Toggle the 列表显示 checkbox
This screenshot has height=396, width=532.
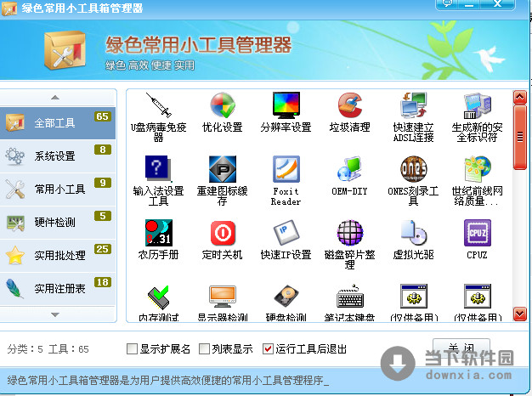coord(204,348)
